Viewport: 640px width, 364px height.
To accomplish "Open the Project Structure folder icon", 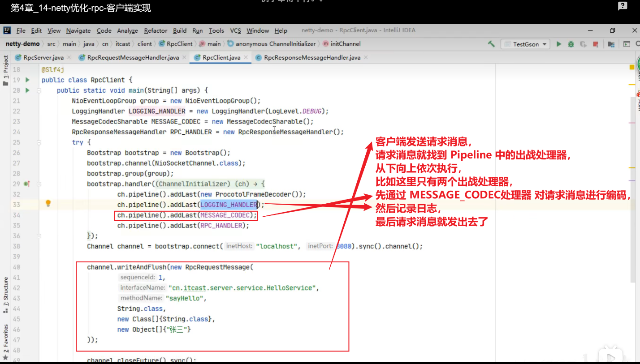I will tap(611, 44).
